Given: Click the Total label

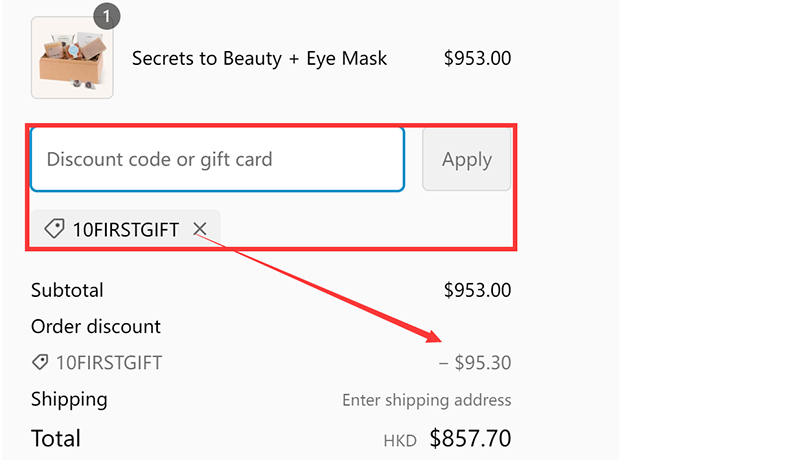Looking at the screenshot, I should tap(56, 438).
